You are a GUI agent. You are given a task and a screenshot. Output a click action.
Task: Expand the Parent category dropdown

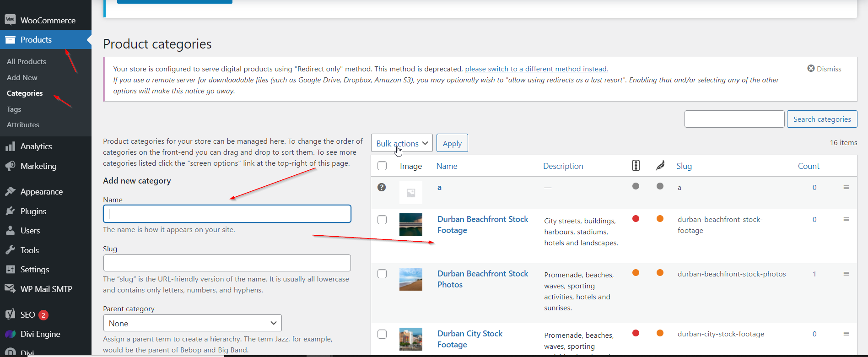point(192,323)
